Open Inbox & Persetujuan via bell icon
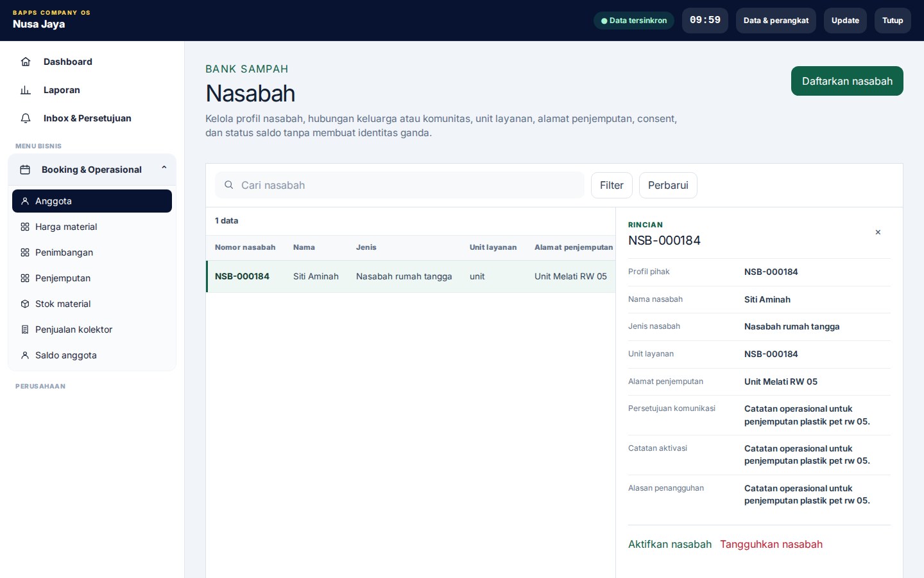This screenshot has width=924, height=578. pos(26,118)
